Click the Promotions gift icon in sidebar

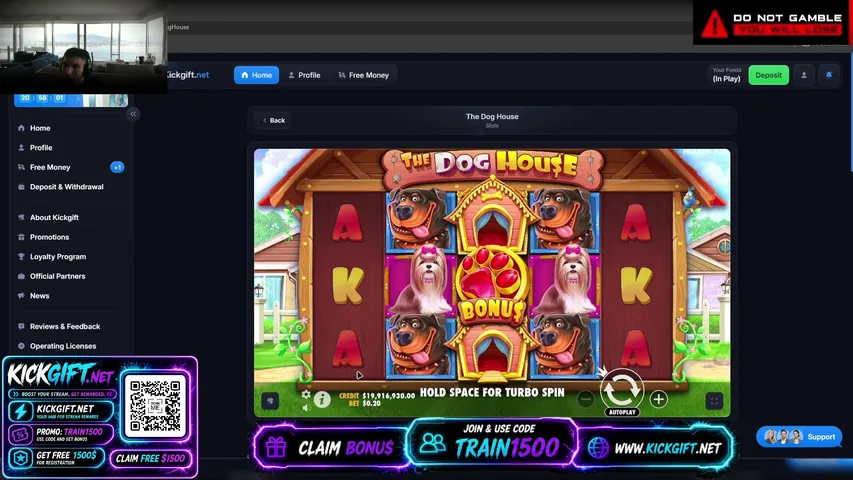click(21, 237)
